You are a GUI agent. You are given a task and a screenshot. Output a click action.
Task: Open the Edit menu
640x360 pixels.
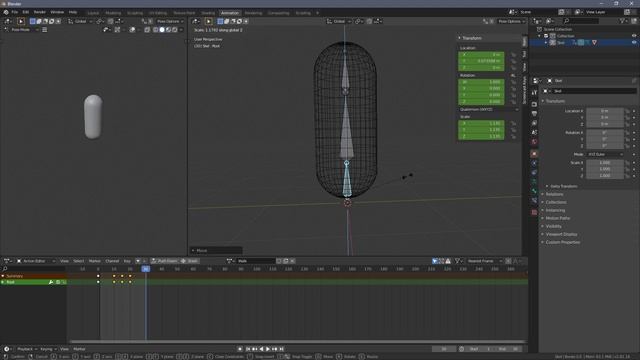(26, 12)
